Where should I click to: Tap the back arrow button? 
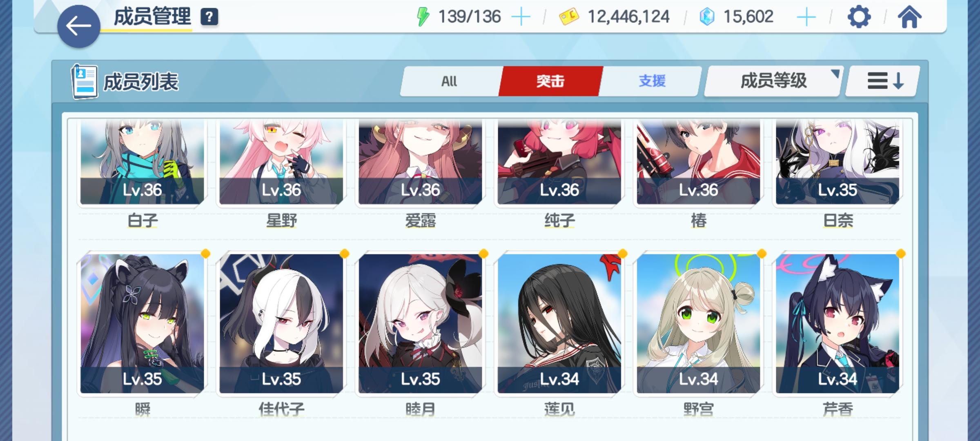pos(78,27)
